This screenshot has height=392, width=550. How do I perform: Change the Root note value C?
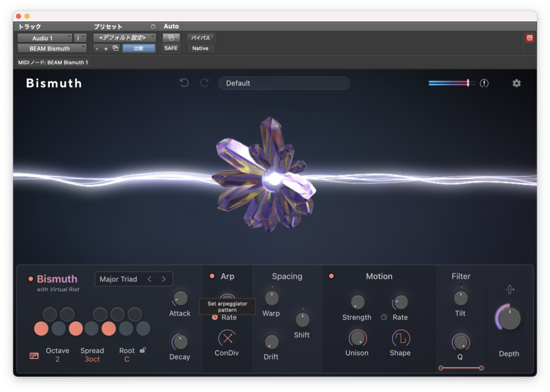click(127, 359)
